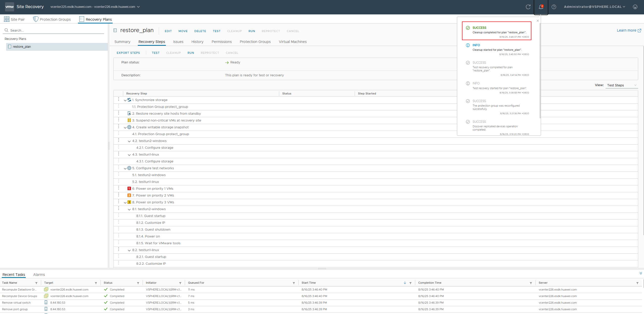The image size is (644, 314).
Task: Filter the Target column
Action: (x=96, y=283)
